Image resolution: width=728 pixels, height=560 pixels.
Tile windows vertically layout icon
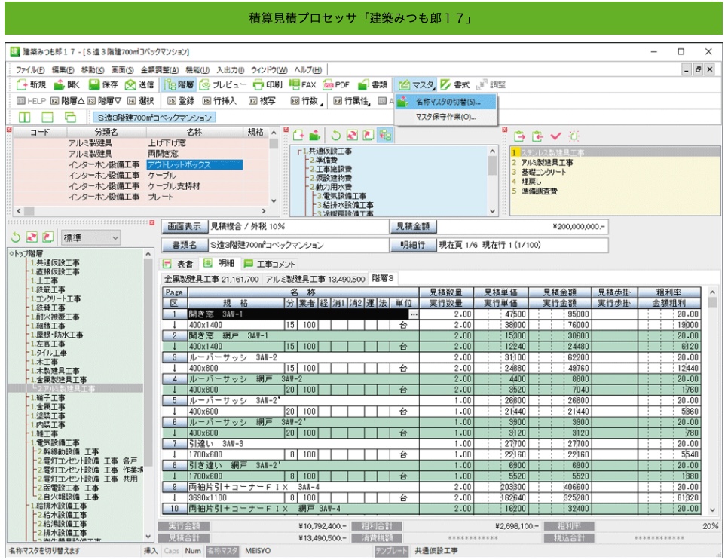point(24,118)
